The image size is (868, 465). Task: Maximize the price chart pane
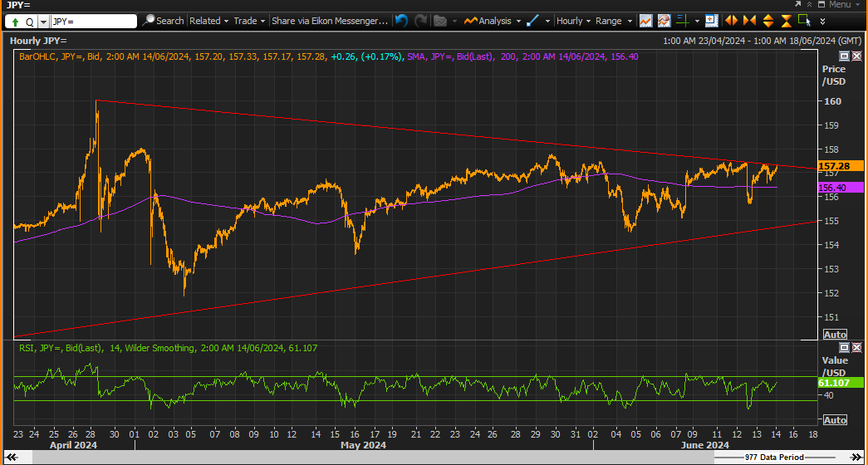tap(844, 56)
